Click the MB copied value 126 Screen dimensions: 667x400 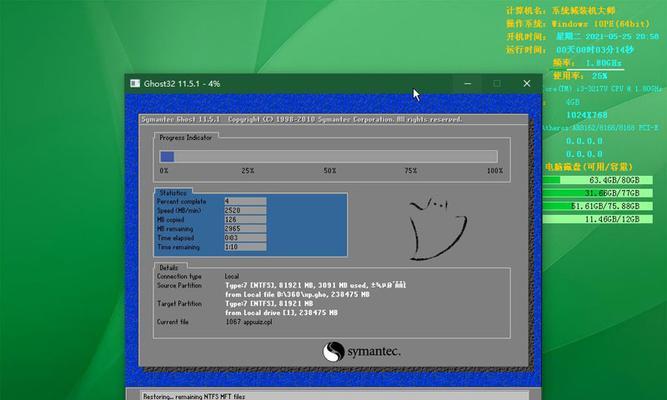pyautogui.click(x=245, y=220)
